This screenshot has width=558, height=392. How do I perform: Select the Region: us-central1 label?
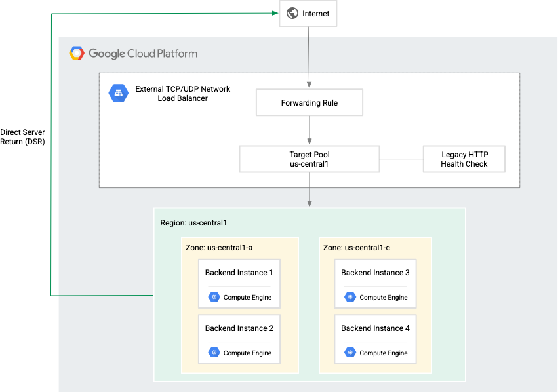(x=193, y=223)
